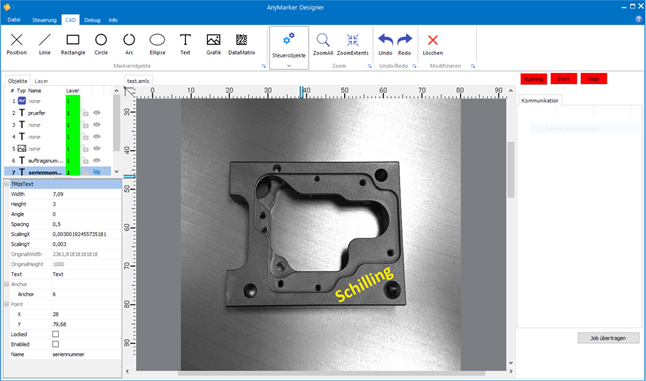Toggle visibility eye for auftragsnum...
Screen dimensions: 646x381
pos(97,160)
